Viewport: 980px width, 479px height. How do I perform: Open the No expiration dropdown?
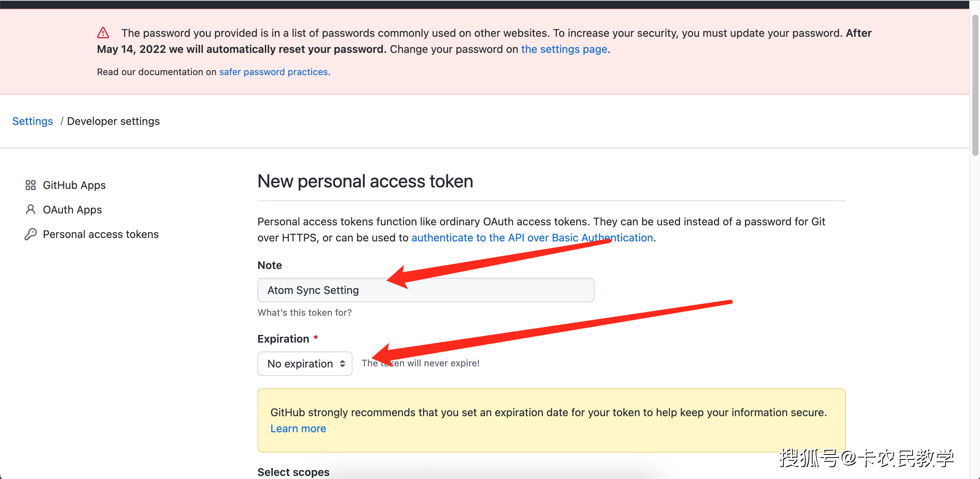click(x=305, y=364)
